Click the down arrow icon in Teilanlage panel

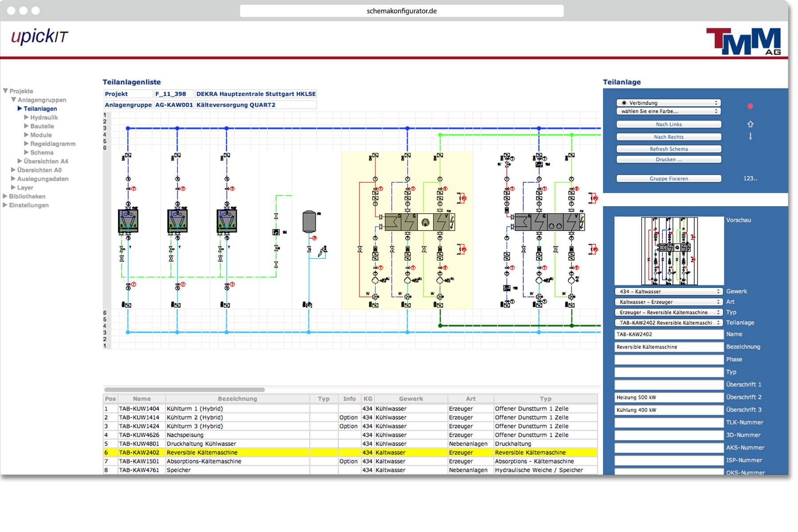750,137
